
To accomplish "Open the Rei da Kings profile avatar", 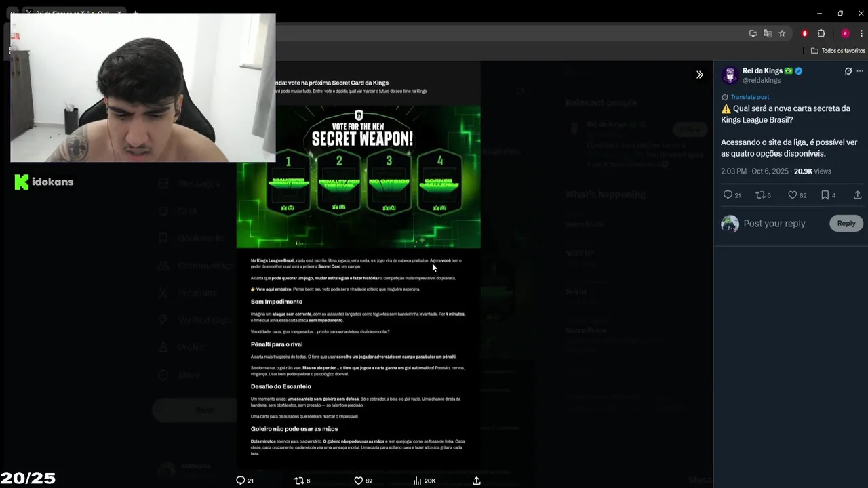I will [730, 75].
